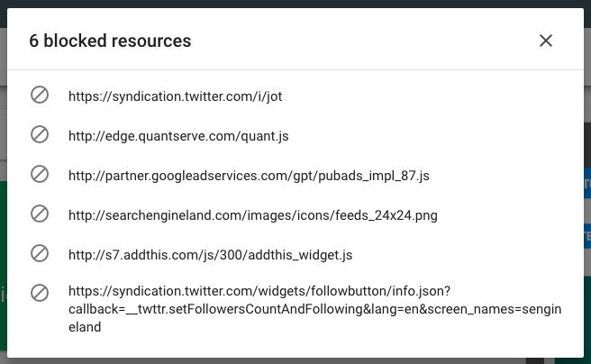Click blocked icon beside pubads_impl_87.js
The image size is (591, 364).
coord(40,174)
